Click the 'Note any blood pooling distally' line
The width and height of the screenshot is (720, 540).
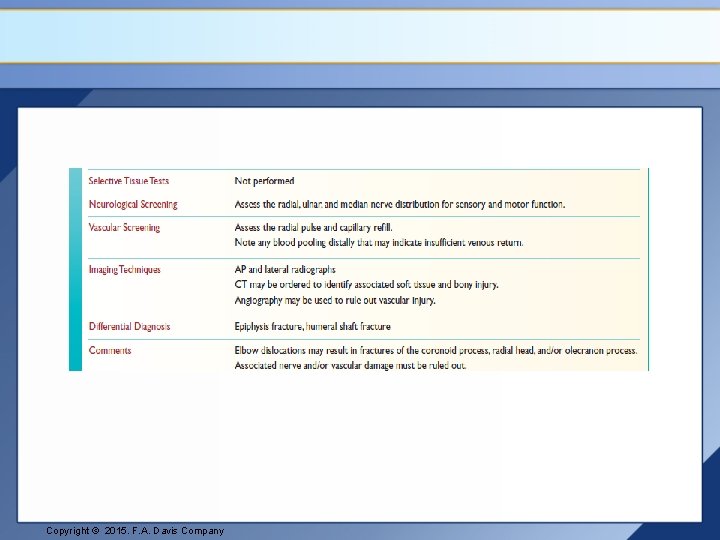[x=378, y=242]
